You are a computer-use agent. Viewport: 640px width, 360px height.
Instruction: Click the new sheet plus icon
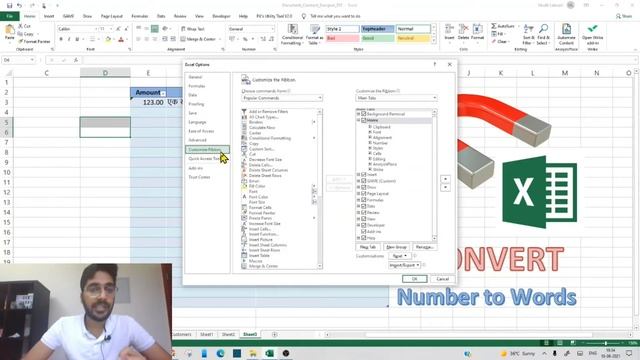[x=274, y=334]
